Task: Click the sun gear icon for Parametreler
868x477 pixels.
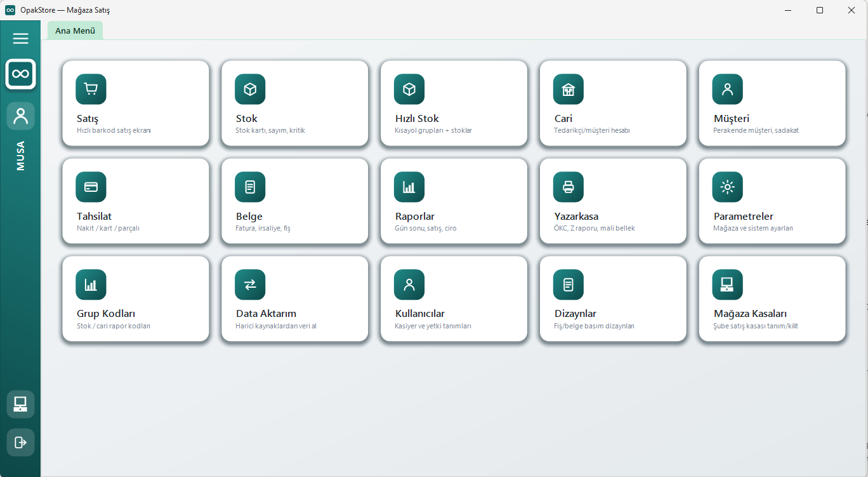Action: point(728,187)
